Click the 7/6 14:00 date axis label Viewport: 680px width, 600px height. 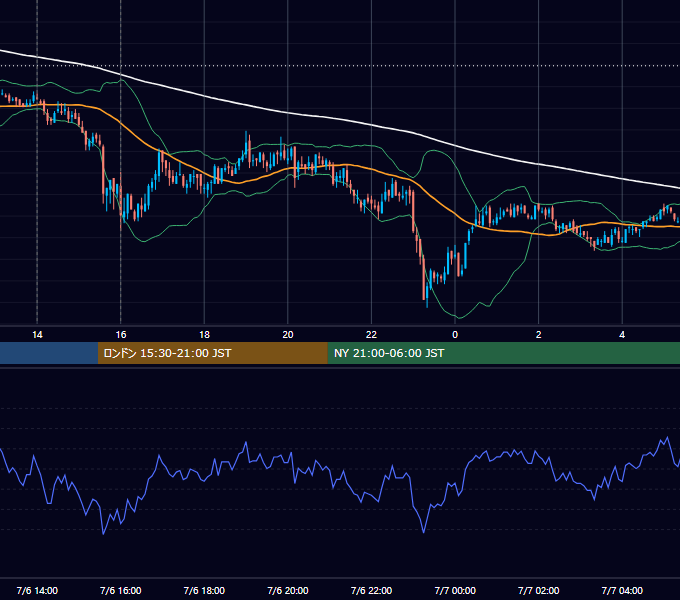(37, 590)
